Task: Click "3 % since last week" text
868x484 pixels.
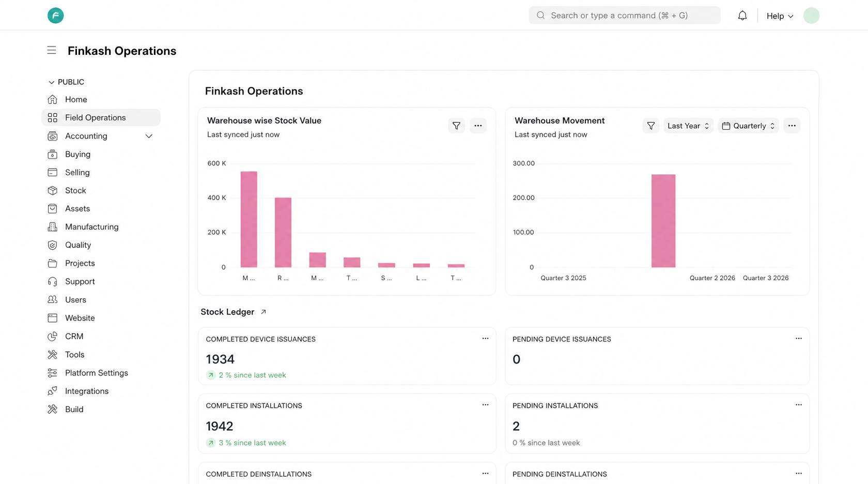Action: pyautogui.click(x=252, y=443)
